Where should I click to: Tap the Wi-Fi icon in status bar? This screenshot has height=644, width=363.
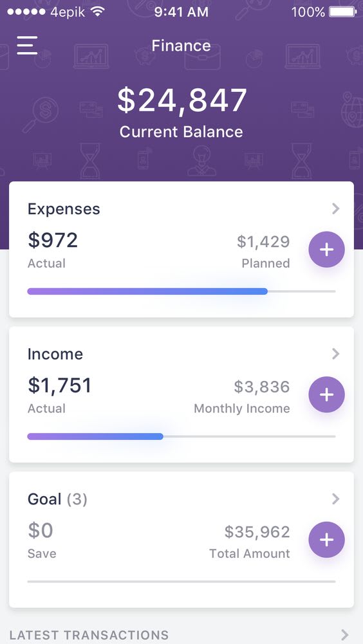point(97,12)
